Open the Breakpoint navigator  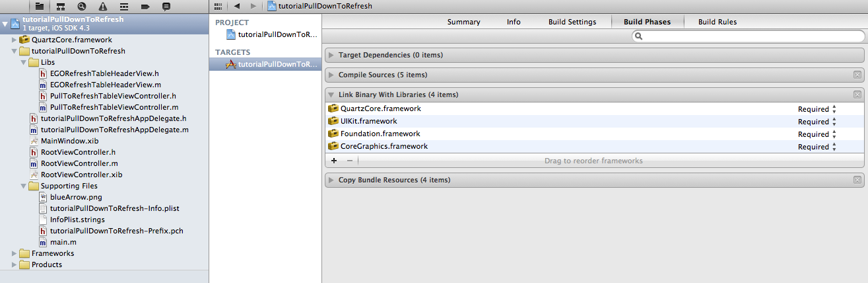pos(145,6)
